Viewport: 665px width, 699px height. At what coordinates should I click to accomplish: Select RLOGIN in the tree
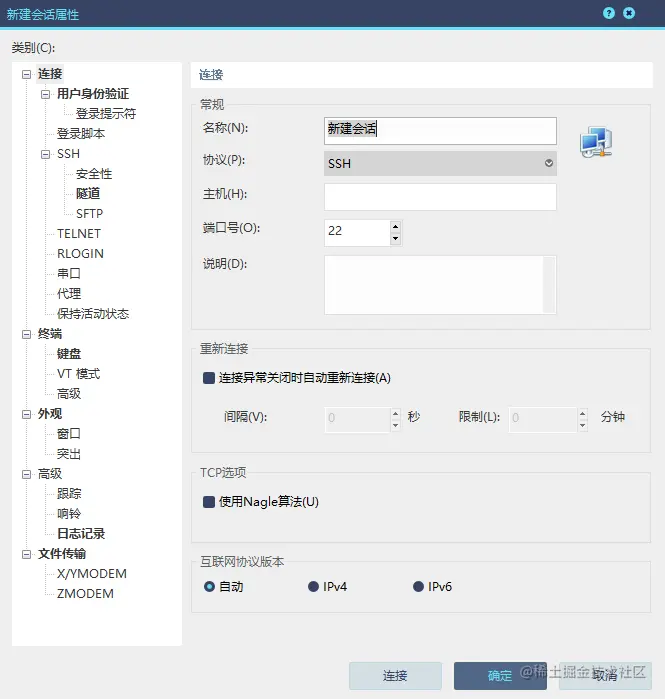click(80, 254)
